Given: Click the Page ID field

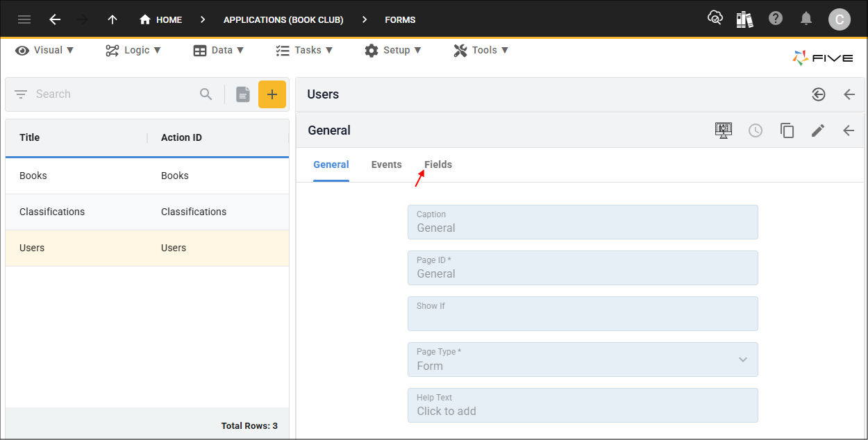Looking at the screenshot, I should click(x=583, y=268).
